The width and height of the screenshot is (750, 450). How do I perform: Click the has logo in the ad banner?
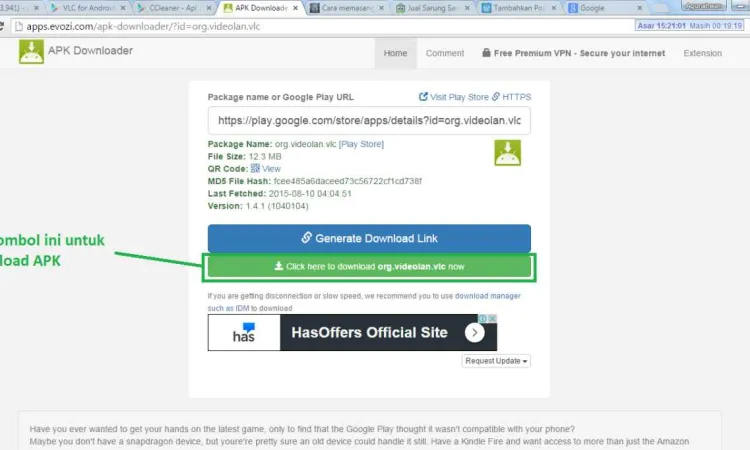point(244,332)
